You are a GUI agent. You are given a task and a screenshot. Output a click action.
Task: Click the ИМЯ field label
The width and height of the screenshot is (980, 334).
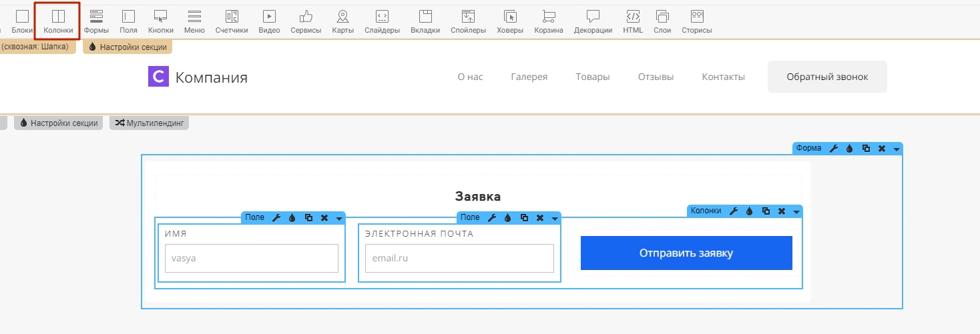(x=176, y=234)
